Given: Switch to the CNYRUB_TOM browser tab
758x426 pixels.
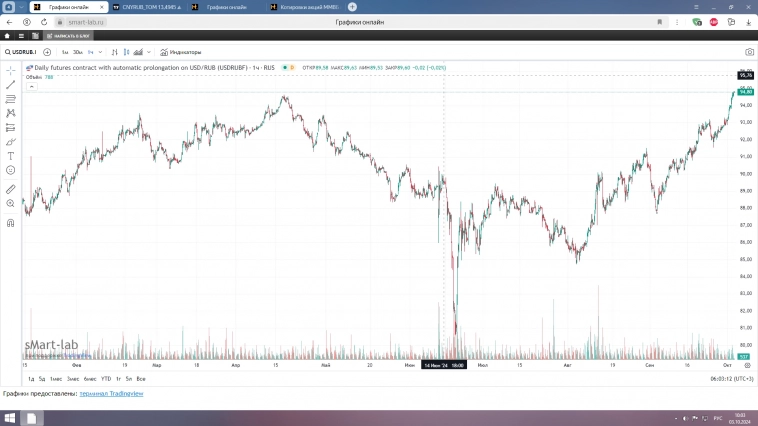Looking at the screenshot, I should coord(147,7).
